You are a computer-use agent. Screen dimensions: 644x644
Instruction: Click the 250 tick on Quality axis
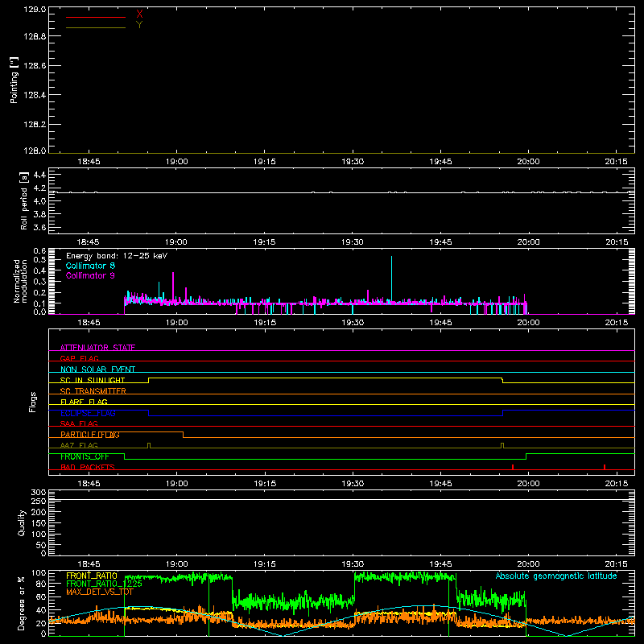38,502
